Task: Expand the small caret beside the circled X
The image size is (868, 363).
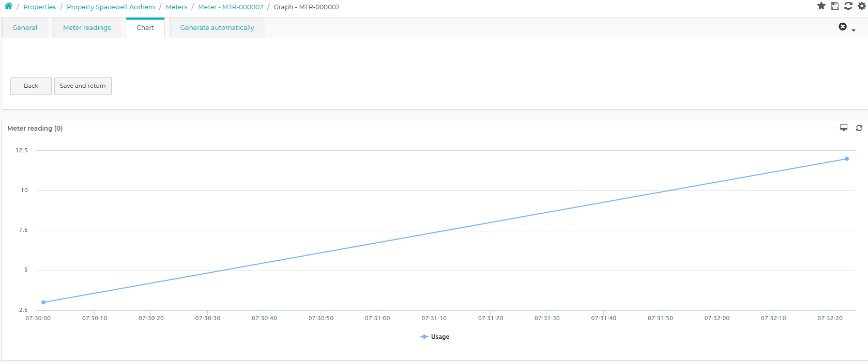Action: coord(854,30)
